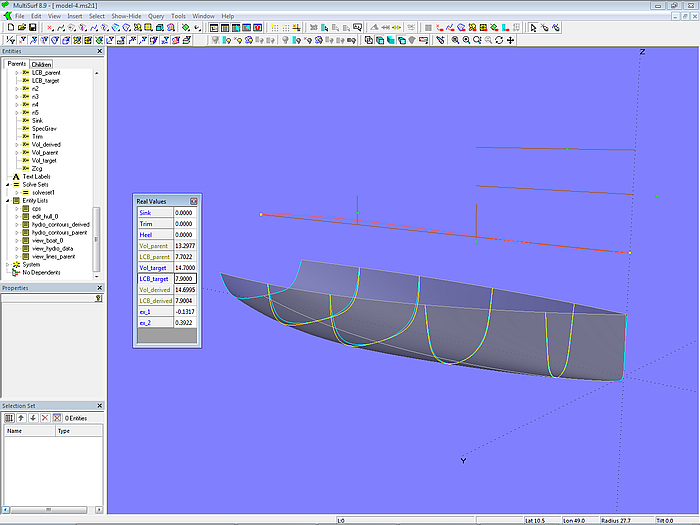Click the pan cross-arrows icon
This screenshot has width=700, height=525.
pos(511,40)
